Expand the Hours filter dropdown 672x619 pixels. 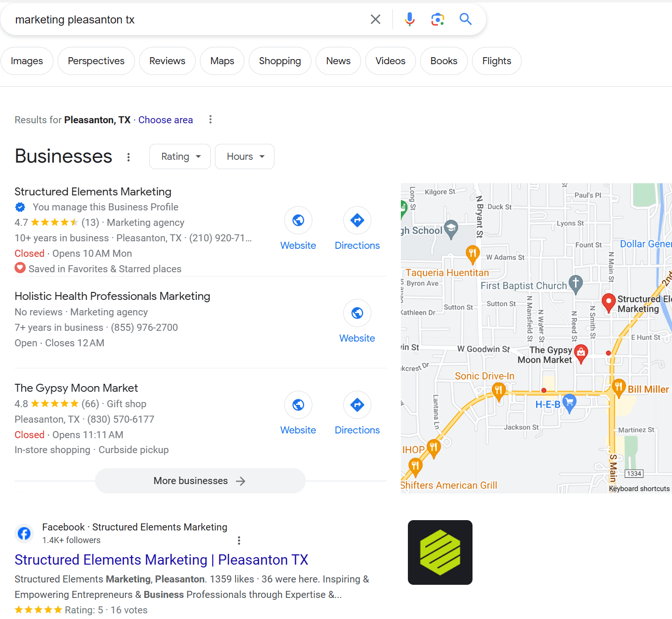point(244,157)
